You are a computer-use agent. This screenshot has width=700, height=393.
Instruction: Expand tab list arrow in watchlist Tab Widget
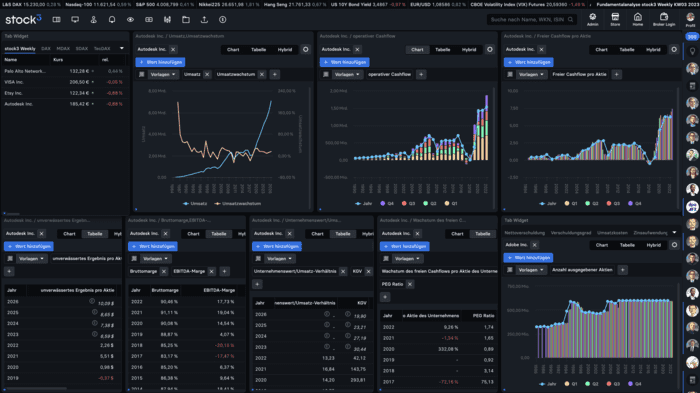coord(122,48)
